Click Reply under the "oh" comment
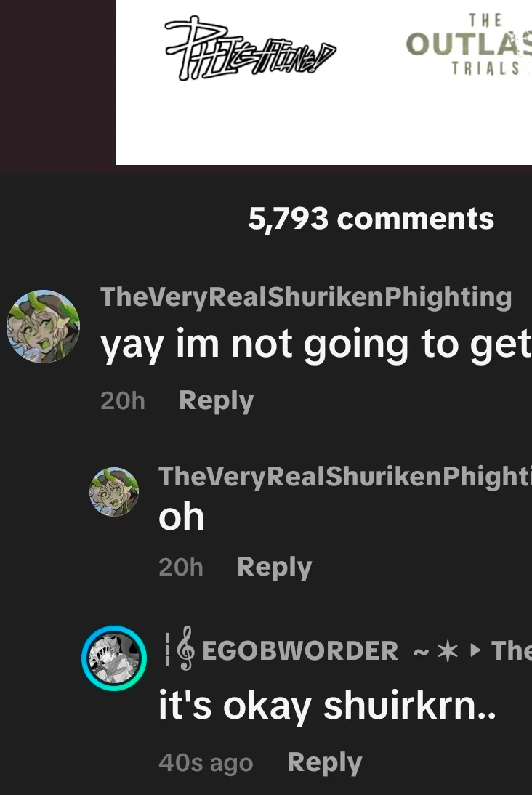This screenshot has width=532, height=795. click(275, 567)
